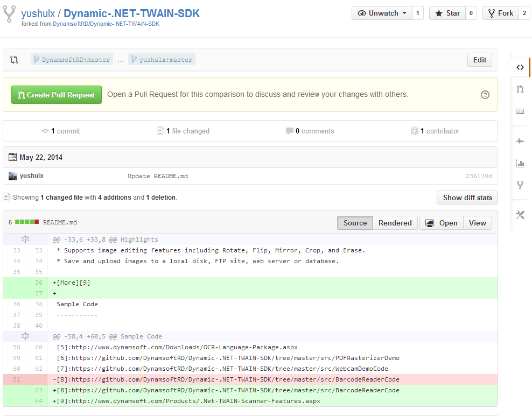Screen dimensions: 532x416
Task: Open Pull Requests icon in right sidebar
Action: pos(520,89)
